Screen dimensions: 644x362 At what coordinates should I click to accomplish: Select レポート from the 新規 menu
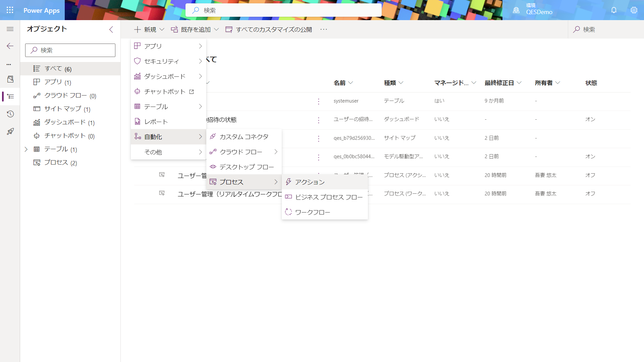click(x=155, y=121)
